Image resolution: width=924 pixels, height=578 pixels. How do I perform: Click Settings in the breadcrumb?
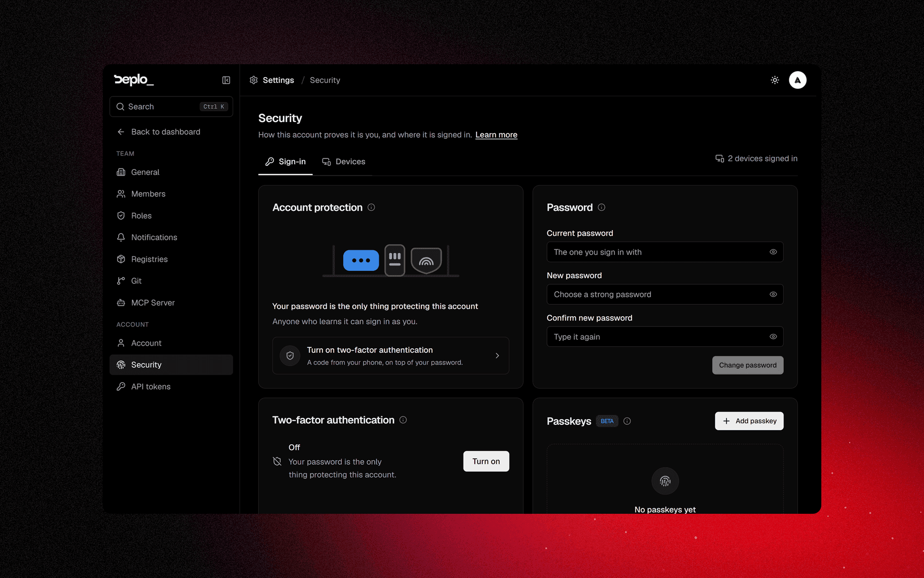pyautogui.click(x=278, y=80)
